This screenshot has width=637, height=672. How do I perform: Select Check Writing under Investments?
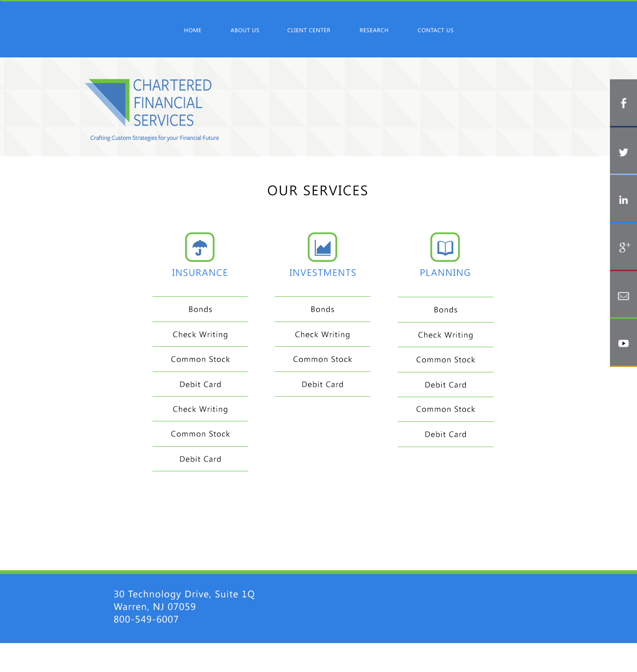[322, 334]
